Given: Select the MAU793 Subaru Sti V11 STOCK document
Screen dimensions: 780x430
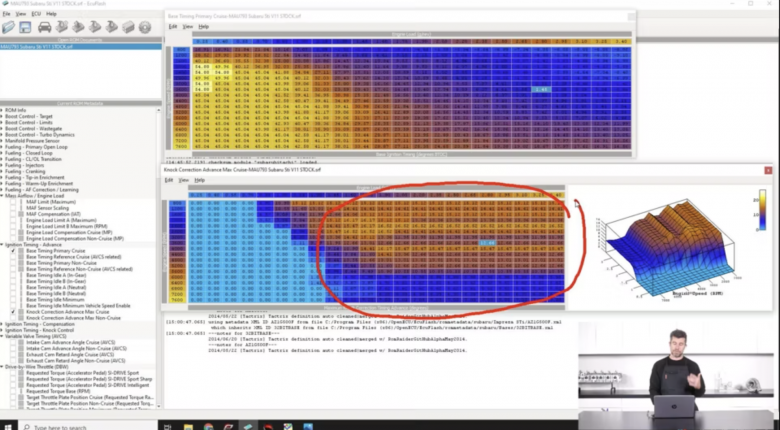Looking at the screenshot, I should point(40,47).
